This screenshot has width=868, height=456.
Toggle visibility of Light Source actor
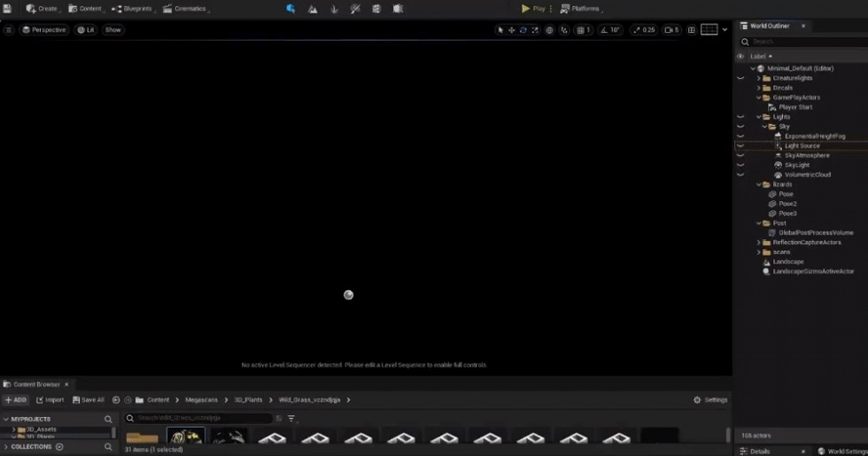740,146
